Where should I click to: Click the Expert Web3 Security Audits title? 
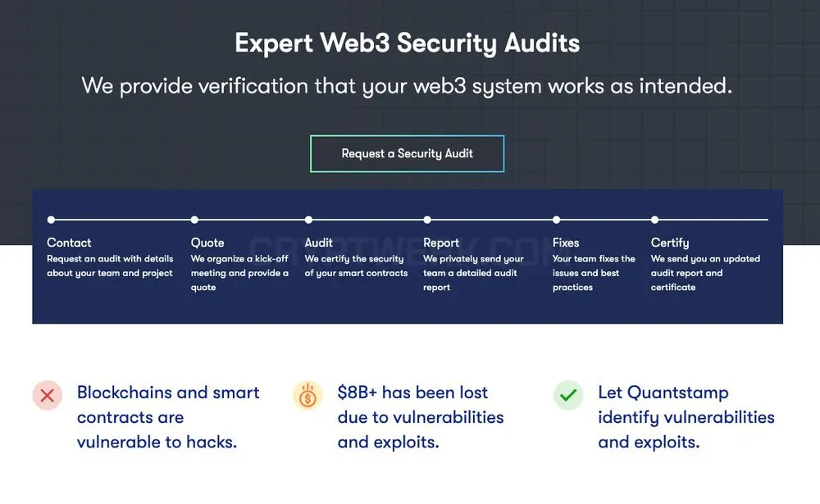(x=408, y=43)
